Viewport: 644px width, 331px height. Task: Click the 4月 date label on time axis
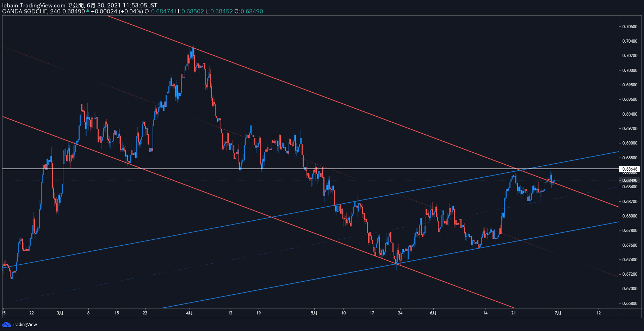(x=190, y=313)
